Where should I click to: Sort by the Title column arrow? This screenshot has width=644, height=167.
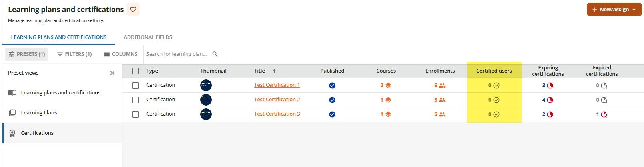274,71
